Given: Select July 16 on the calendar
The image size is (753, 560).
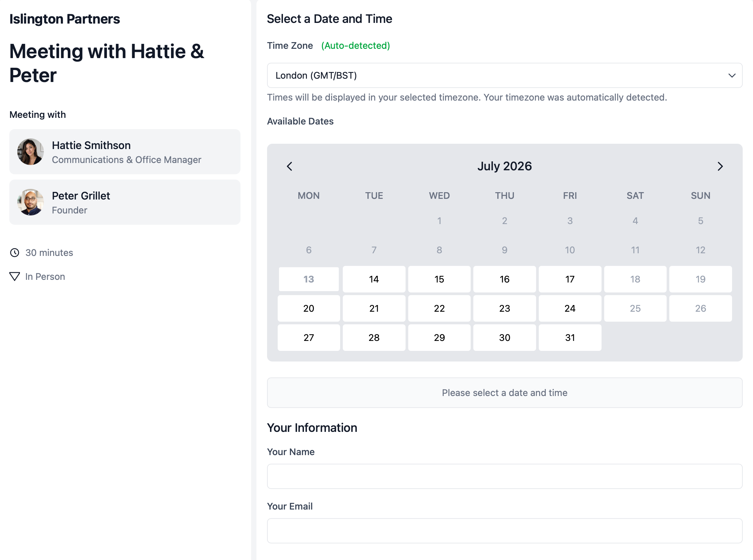Looking at the screenshot, I should coord(504,279).
